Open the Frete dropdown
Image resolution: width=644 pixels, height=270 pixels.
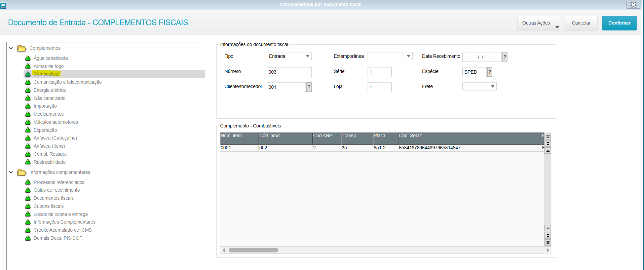click(492, 86)
